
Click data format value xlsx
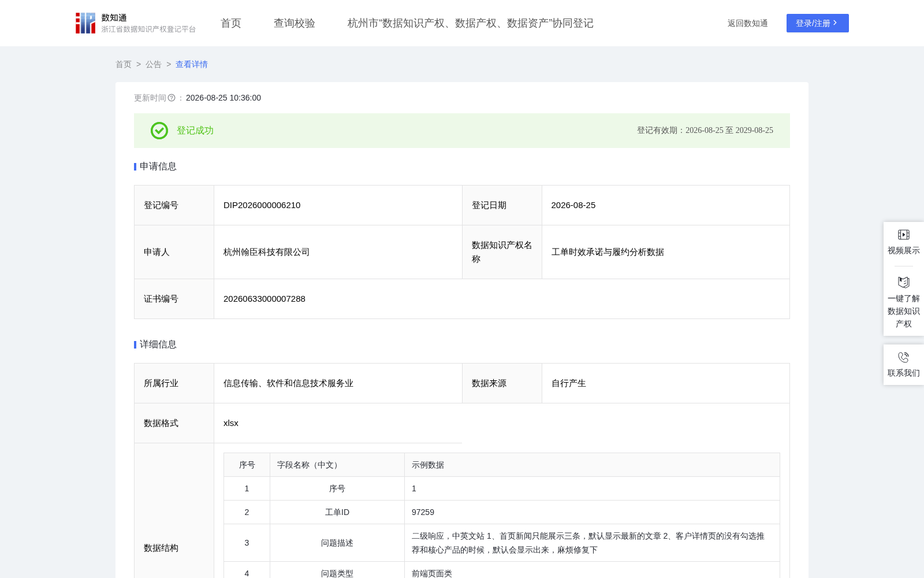pos(231,423)
